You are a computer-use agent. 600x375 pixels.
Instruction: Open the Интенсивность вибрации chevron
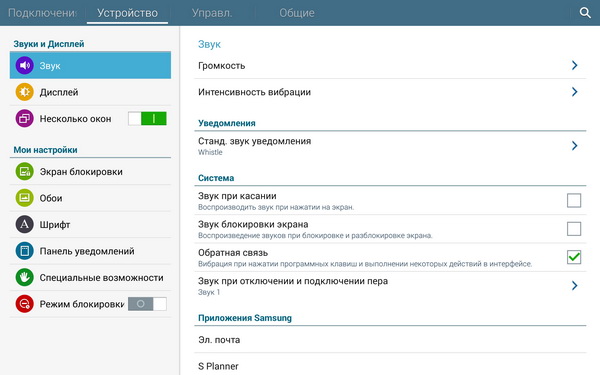click(x=574, y=92)
